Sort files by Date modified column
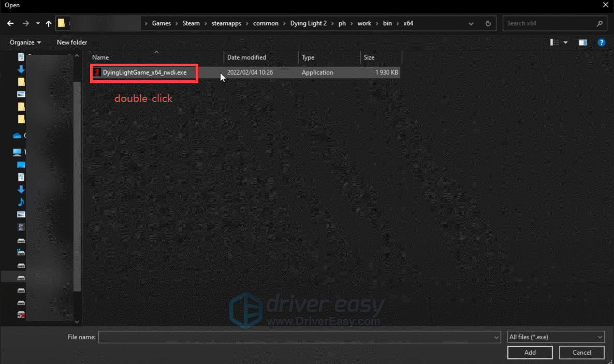This screenshot has width=614, height=364. (x=246, y=57)
